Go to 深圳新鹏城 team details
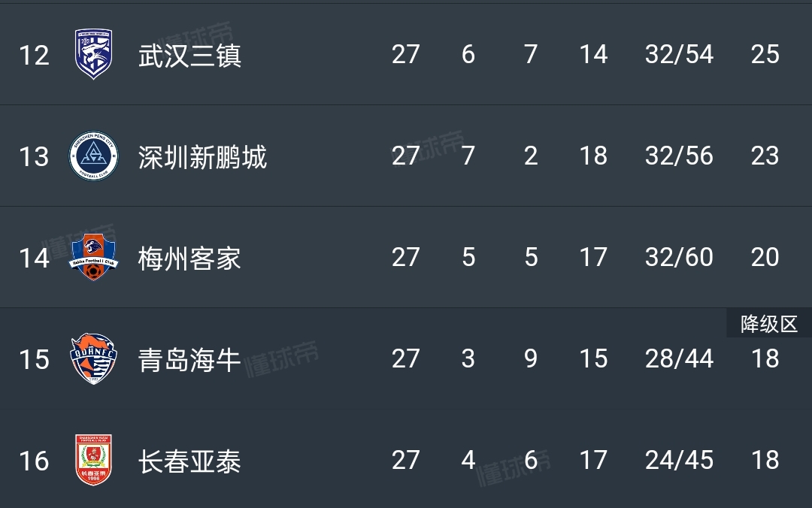Image resolution: width=812 pixels, height=508 pixels. pos(202,157)
